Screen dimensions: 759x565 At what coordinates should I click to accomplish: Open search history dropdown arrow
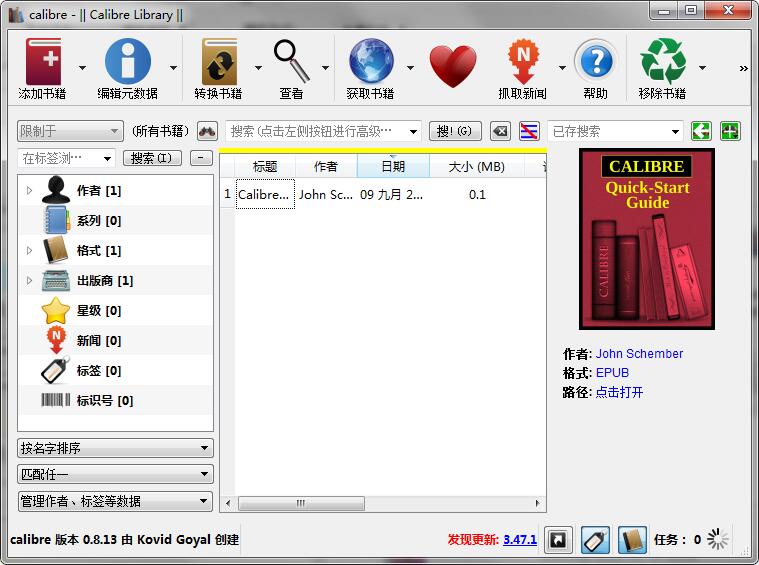tap(413, 132)
